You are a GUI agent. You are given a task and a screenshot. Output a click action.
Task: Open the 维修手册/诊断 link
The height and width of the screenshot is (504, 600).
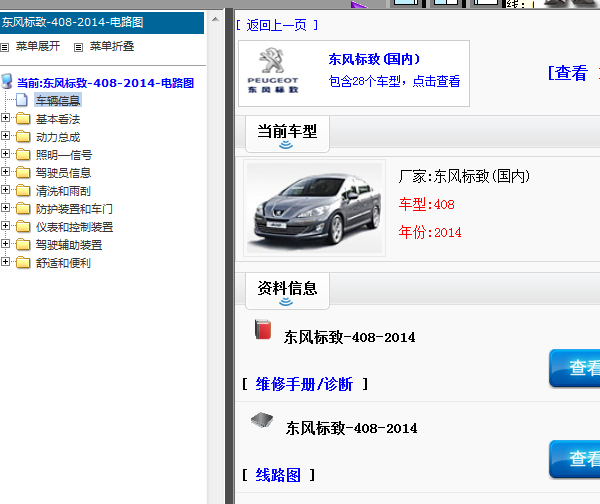coord(304,384)
